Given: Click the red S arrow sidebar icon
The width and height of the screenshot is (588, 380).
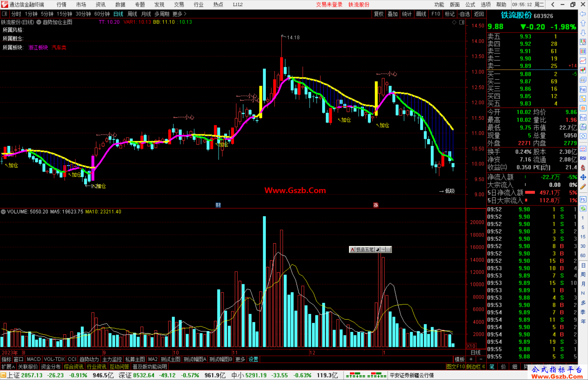Looking at the screenshot, I should pyautogui.click(x=583, y=168).
